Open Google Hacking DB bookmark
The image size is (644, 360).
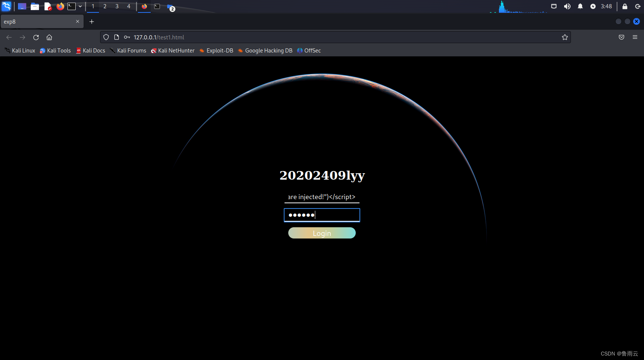(x=265, y=51)
